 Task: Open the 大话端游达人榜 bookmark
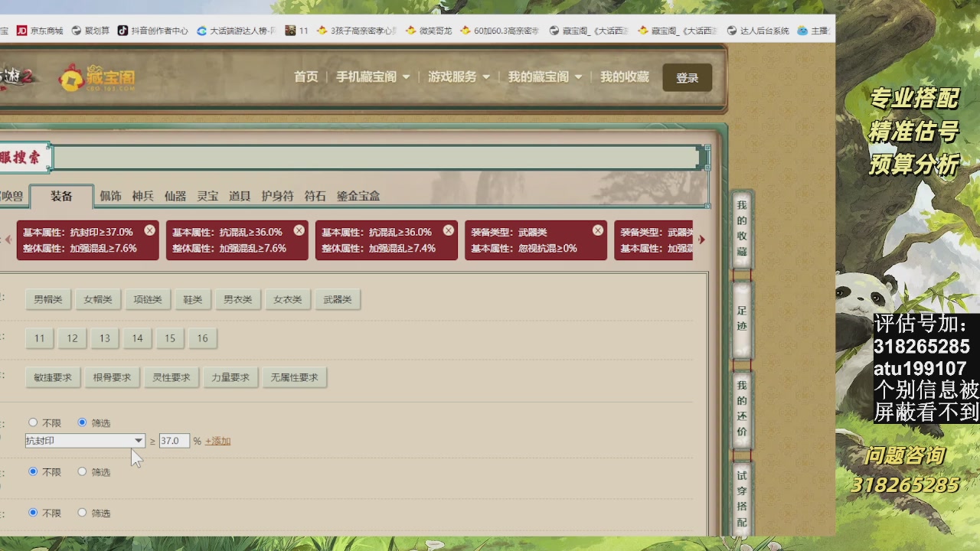click(x=237, y=31)
